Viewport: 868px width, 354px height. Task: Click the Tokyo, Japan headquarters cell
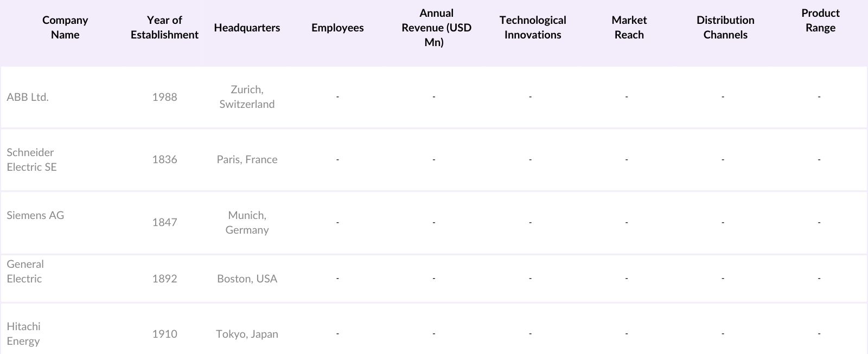tap(247, 334)
